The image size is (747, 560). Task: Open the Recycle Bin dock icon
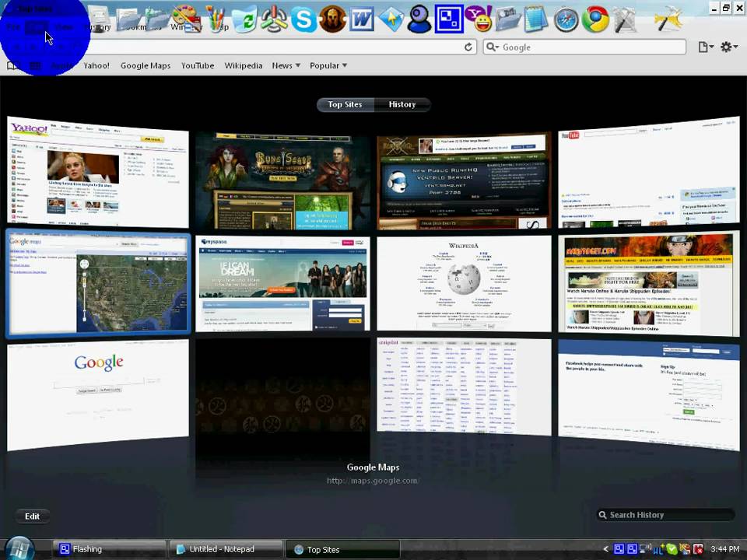coord(245,20)
